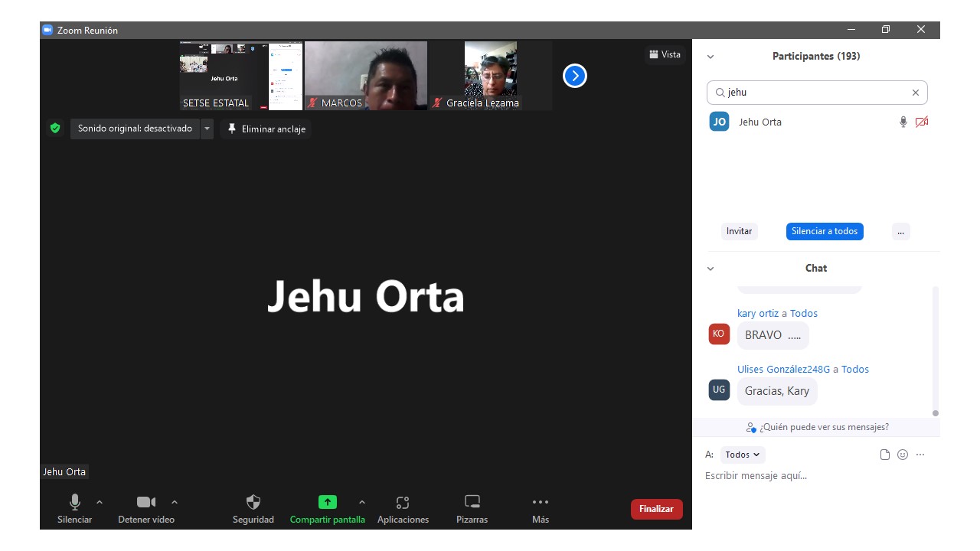Toggle Jehu Orta's camera-off icon
This screenshot has width=980, height=551.
pyautogui.click(x=922, y=122)
